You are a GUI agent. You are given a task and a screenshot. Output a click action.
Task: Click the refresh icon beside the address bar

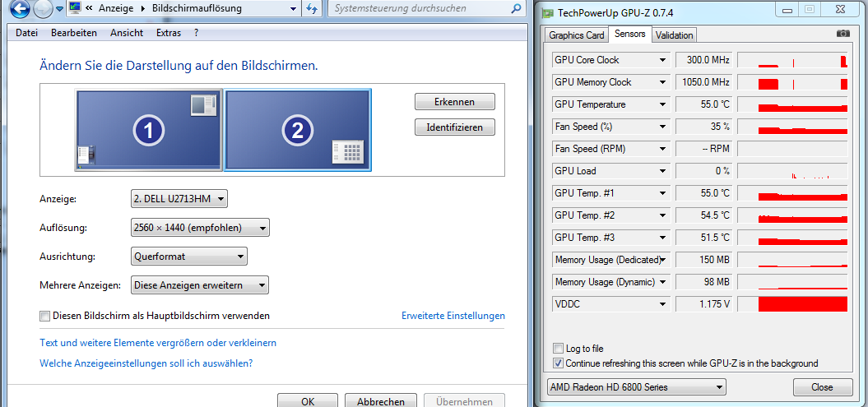pyautogui.click(x=312, y=8)
